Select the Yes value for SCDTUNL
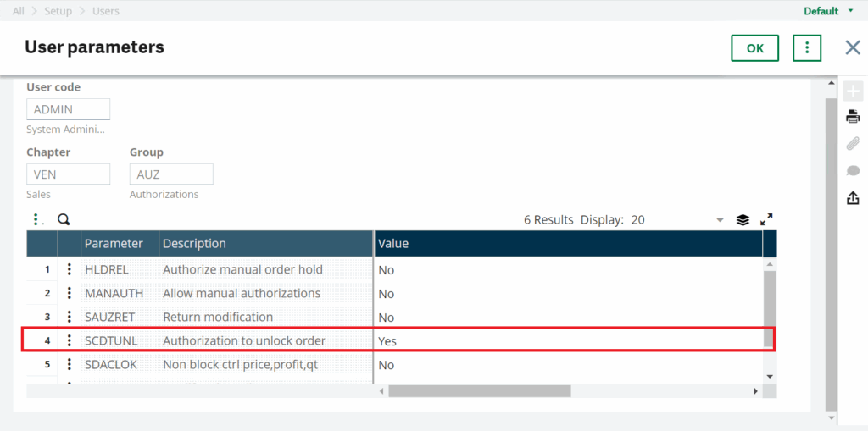 (x=387, y=341)
